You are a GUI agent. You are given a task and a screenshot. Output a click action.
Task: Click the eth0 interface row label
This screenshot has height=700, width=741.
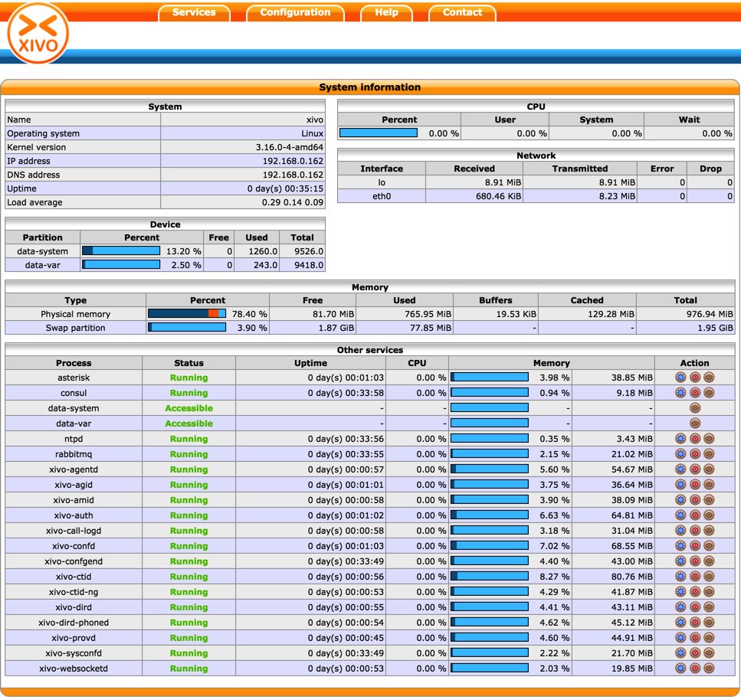382,196
